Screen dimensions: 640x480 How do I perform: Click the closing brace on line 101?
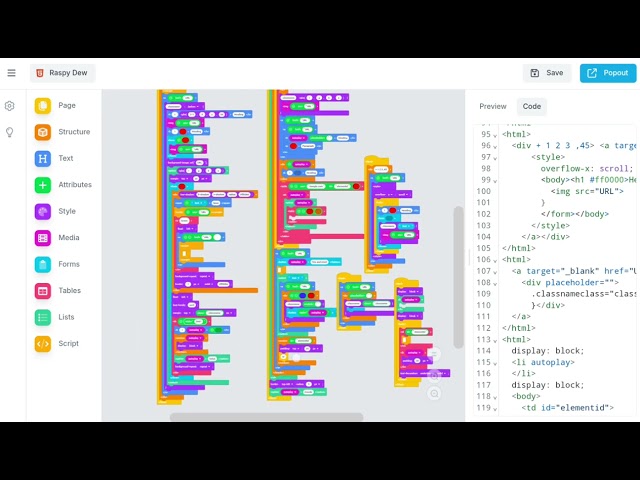(x=543, y=202)
